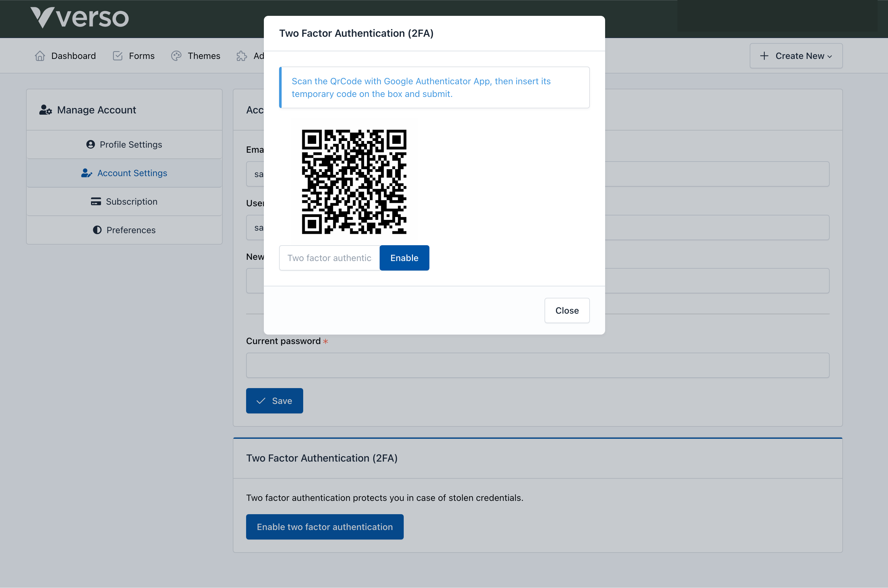Open the Create New dropdown

(x=796, y=55)
